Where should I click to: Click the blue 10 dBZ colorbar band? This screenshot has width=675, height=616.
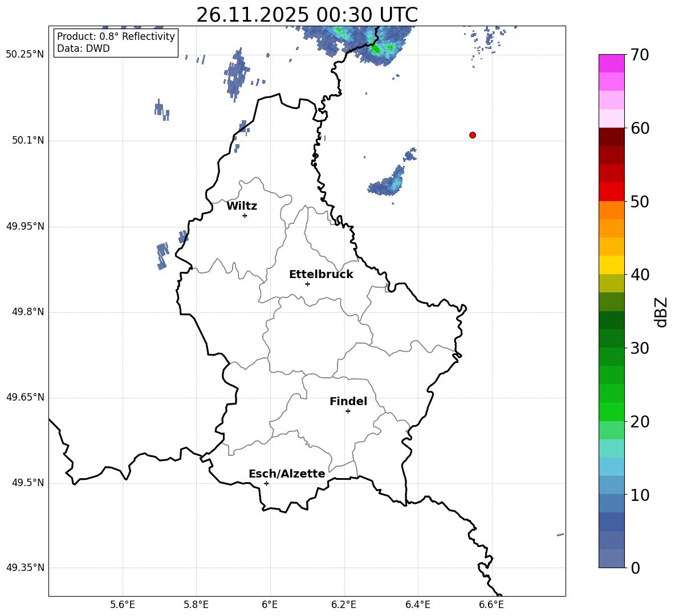click(611, 485)
